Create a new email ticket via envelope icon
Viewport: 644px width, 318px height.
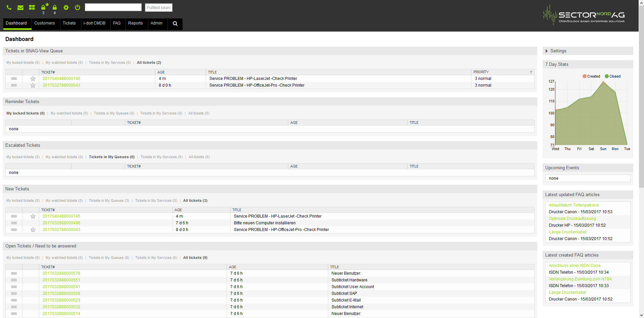(20, 7)
